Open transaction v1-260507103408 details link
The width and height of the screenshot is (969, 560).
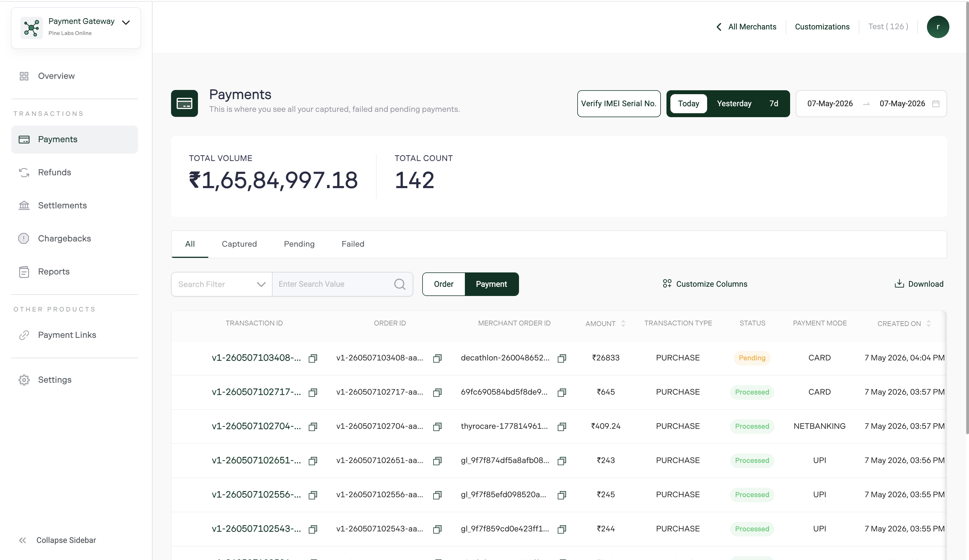click(256, 358)
